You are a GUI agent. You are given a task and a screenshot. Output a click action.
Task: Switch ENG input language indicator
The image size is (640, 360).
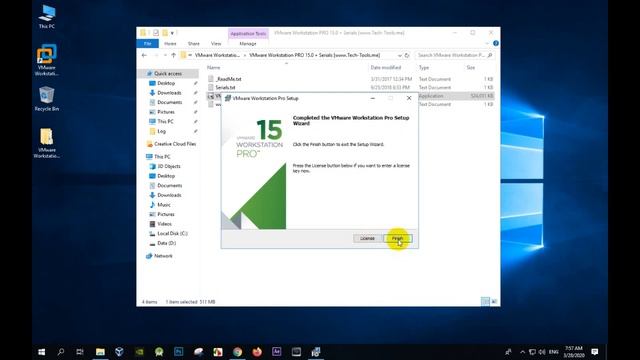point(553,352)
